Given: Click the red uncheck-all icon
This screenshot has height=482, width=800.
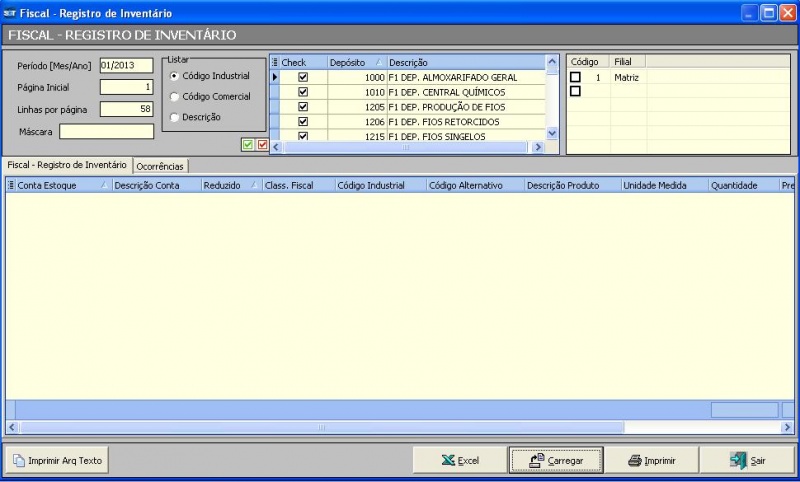Looking at the screenshot, I should click(262, 145).
